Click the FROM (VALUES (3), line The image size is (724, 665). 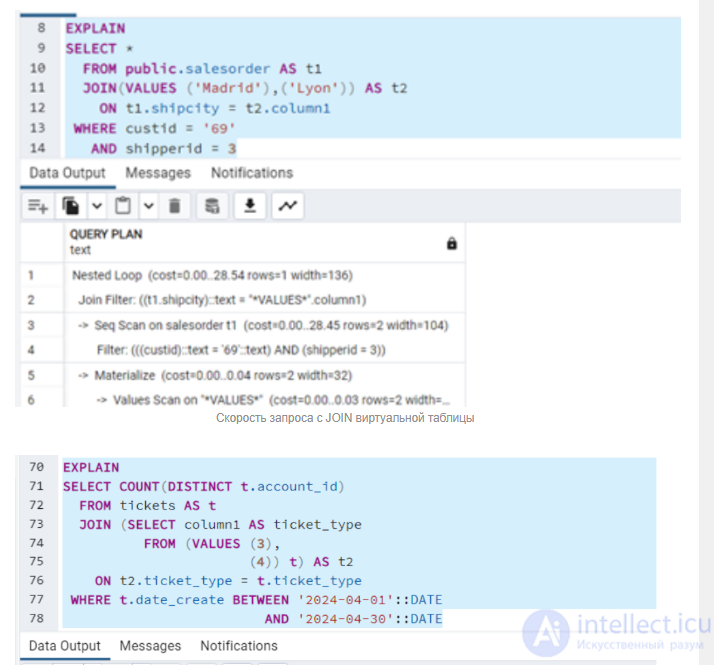coord(212,544)
